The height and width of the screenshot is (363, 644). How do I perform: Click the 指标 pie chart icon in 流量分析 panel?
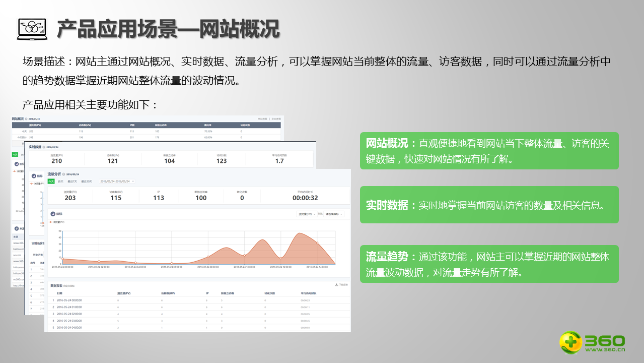[52, 214]
